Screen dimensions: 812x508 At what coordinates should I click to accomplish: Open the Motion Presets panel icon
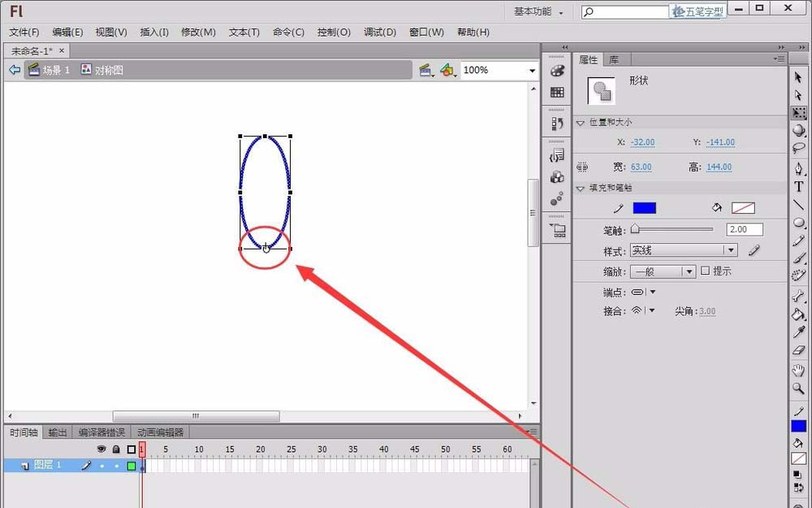point(557,198)
